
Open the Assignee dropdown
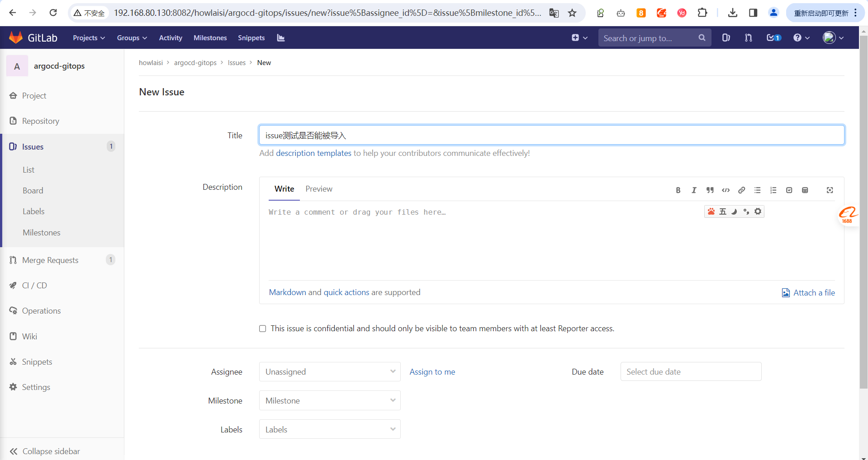point(329,372)
